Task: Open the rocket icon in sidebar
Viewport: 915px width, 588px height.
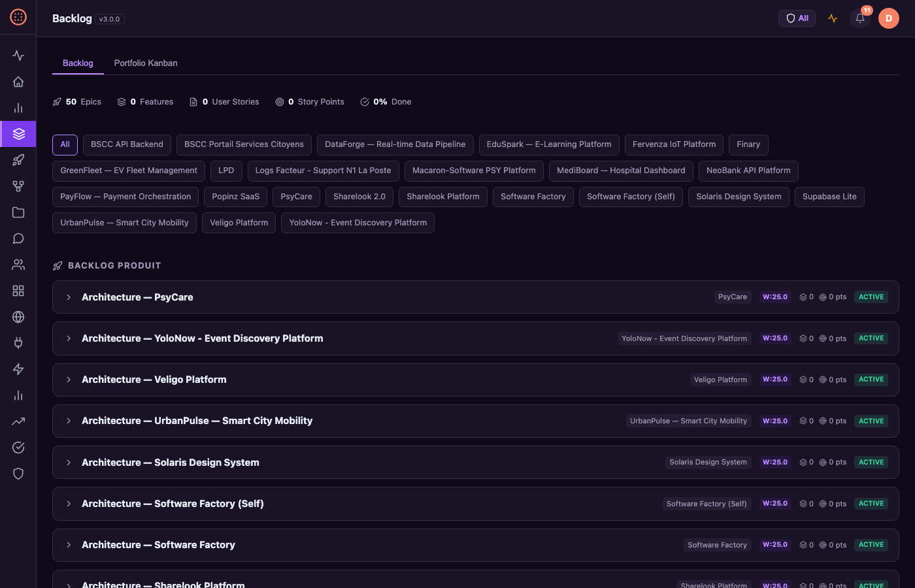Action: (x=18, y=160)
